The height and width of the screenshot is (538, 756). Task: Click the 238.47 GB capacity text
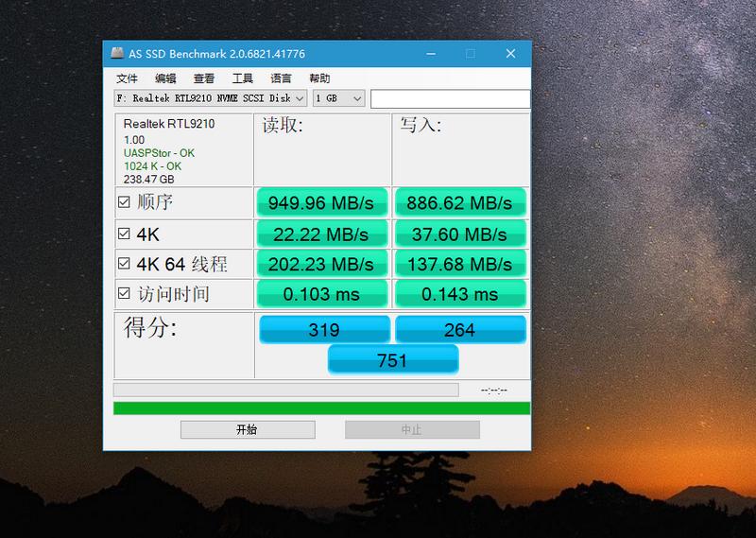click(148, 179)
